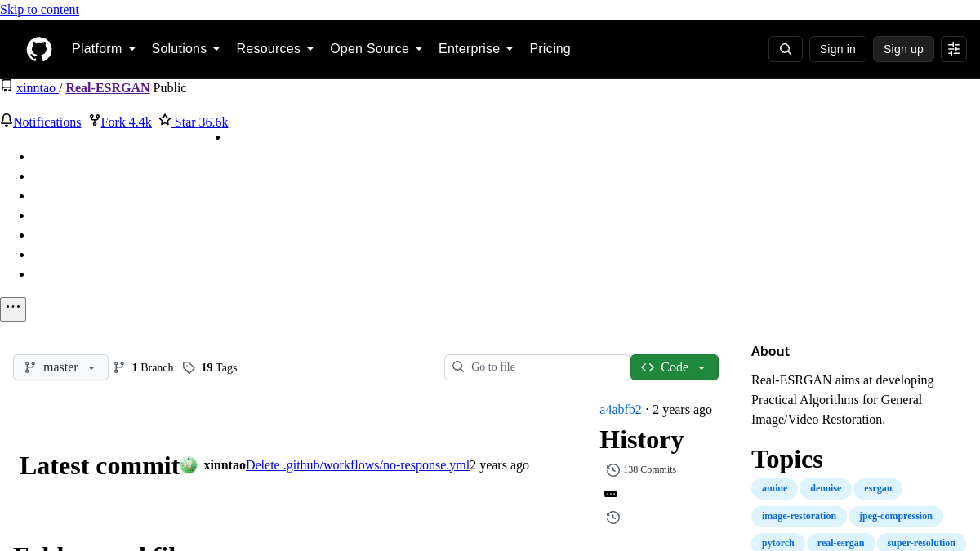Image resolution: width=980 pixels, height=551 pixels.
Task: Click the Sign up button
Action: [x=903, y=49]
